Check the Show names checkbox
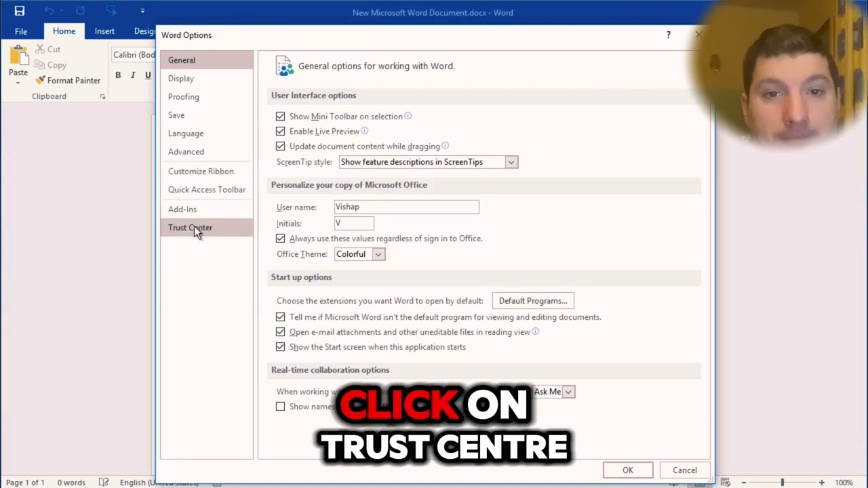Image resolution: width=868 pixels, height=488 pixels. point(280,407)
